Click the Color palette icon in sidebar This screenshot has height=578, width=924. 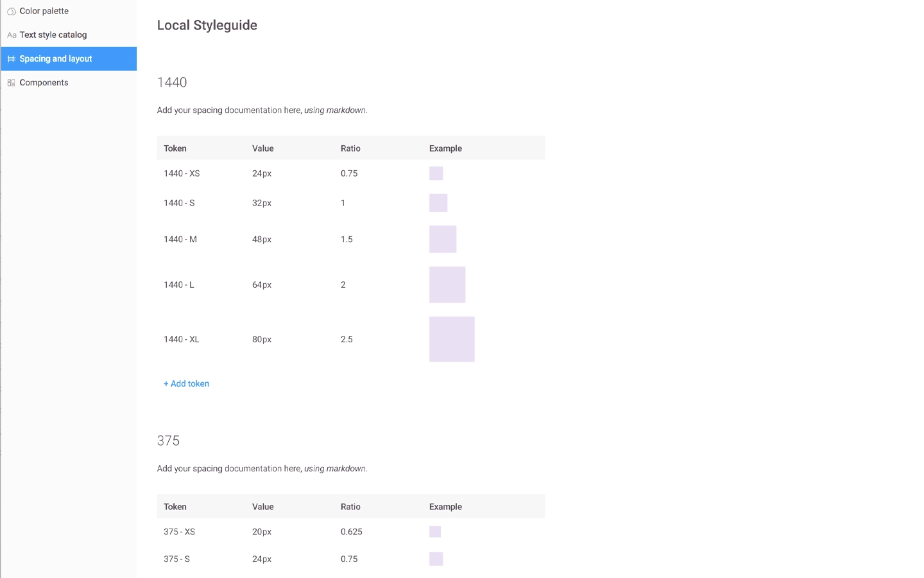12,12
